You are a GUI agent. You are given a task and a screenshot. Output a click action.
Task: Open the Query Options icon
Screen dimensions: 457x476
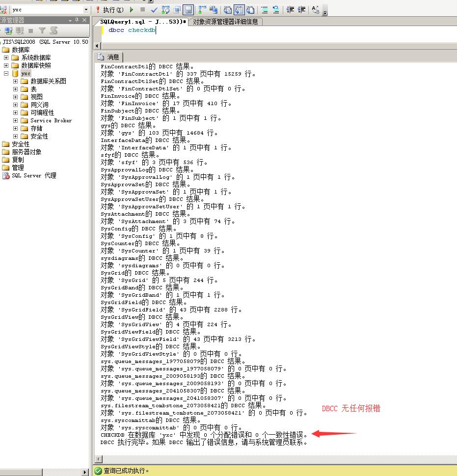tap(177, 10)
